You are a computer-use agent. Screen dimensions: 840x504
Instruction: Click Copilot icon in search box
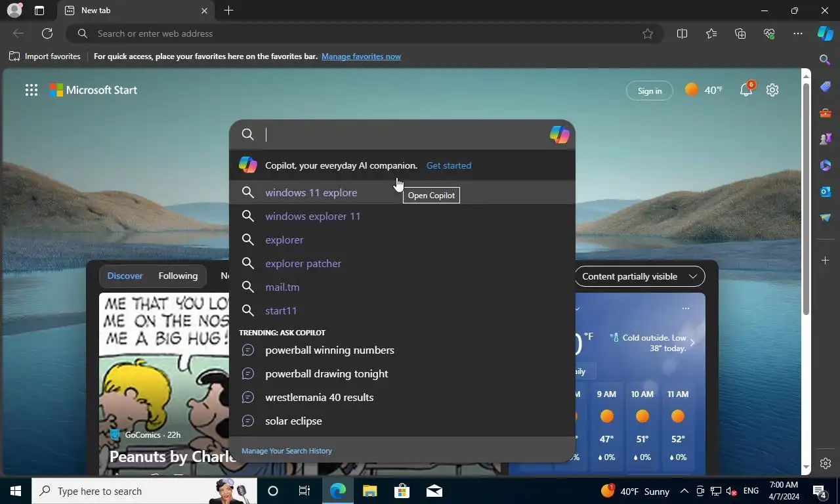[x=559, y=135]
